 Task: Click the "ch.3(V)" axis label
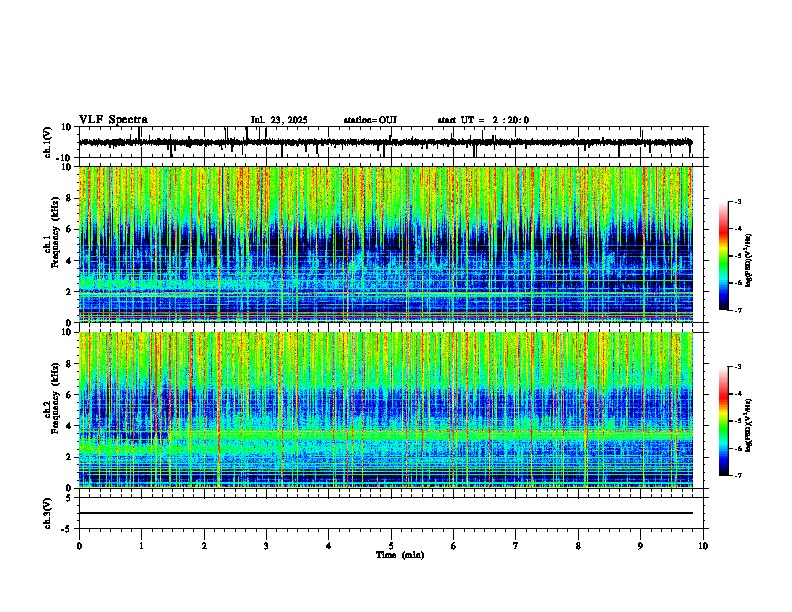[x=48, y=513]
